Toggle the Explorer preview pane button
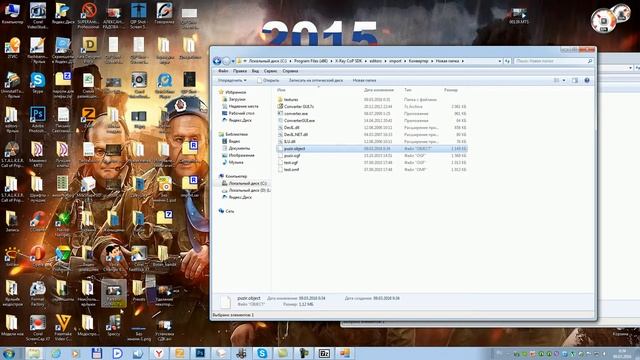The width and height of the screenshot is (640, 360). 575,80
